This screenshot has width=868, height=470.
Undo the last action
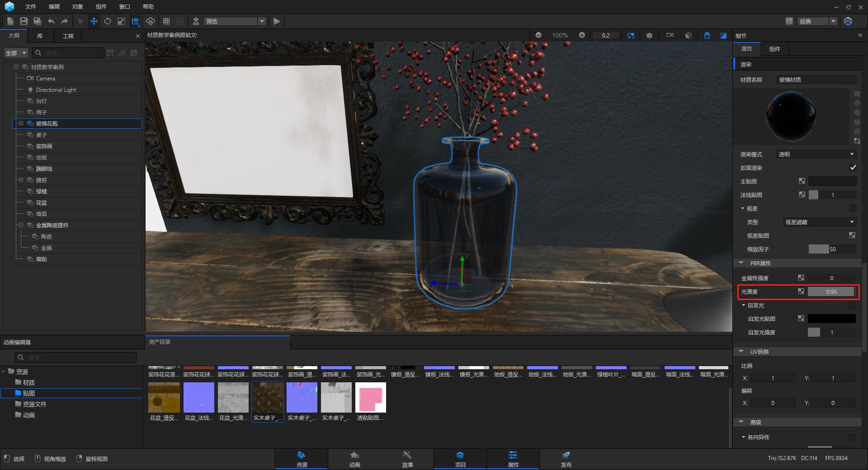[x=51, y=21]
